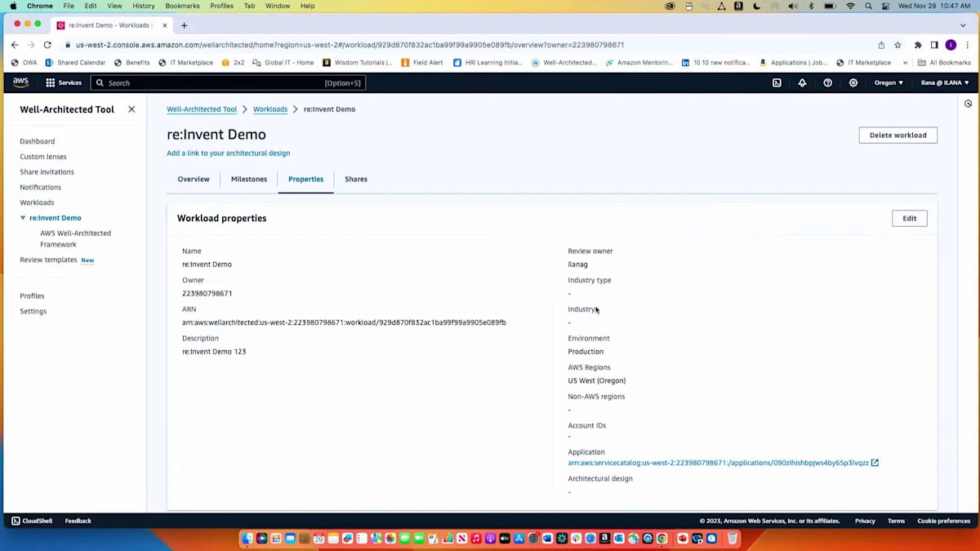The width and height of the screenshot is (980, 551).
Task: Open the Trash in the Dock
Action: click(x=733, y=539)
